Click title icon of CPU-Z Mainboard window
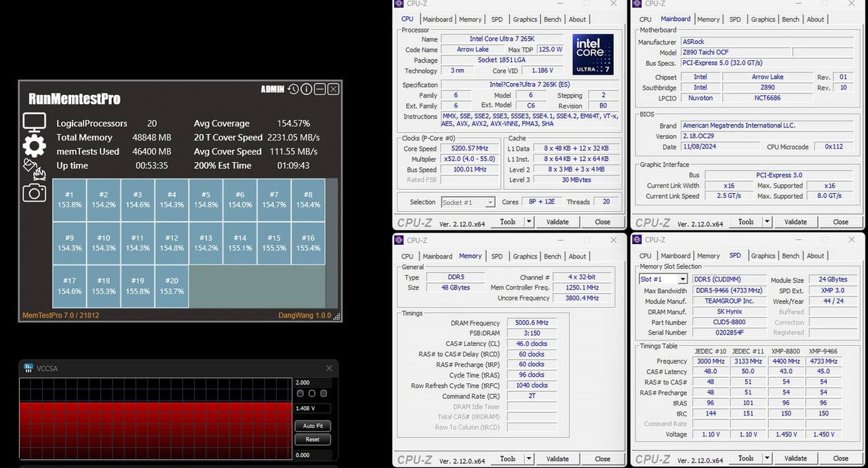This screenshot has width=868, height=468. [x=638, y=3]
